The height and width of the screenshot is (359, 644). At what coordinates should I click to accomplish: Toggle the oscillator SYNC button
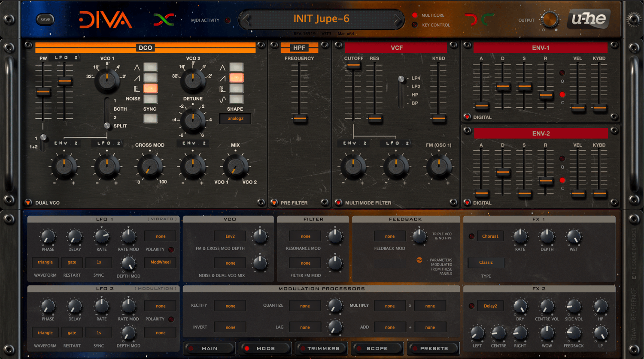[150, 118]
